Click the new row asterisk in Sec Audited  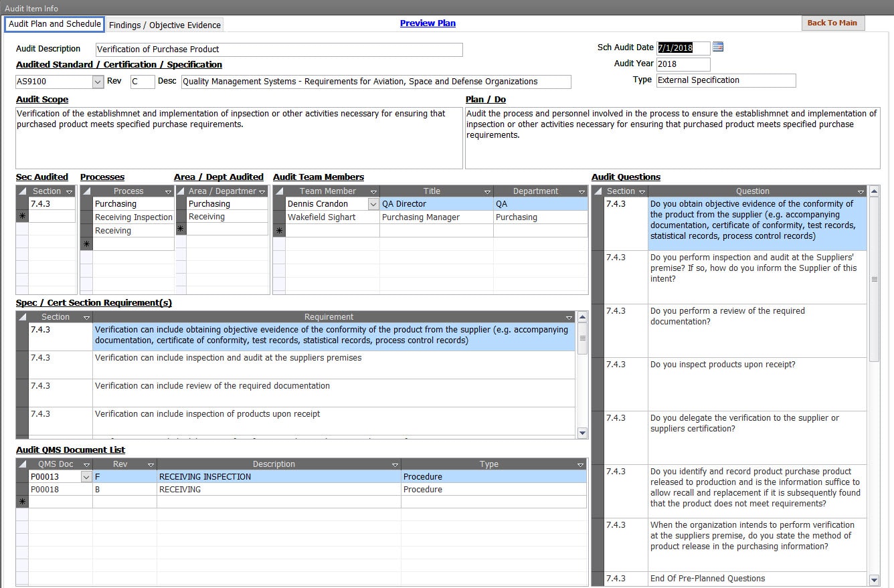tap(22, 216)
